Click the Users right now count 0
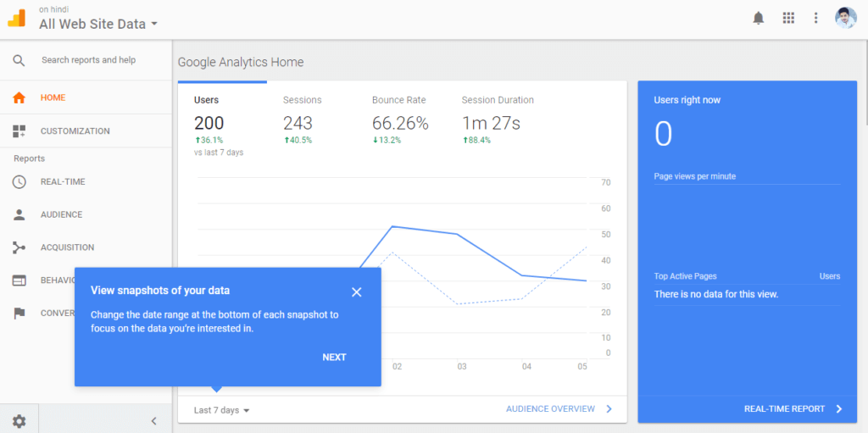The height and width of the screenshot is (433, 868). coord(663,134)
